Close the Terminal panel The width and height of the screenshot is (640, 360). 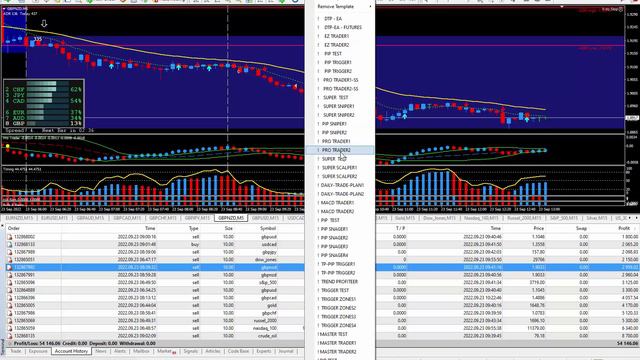click(3, 225)
